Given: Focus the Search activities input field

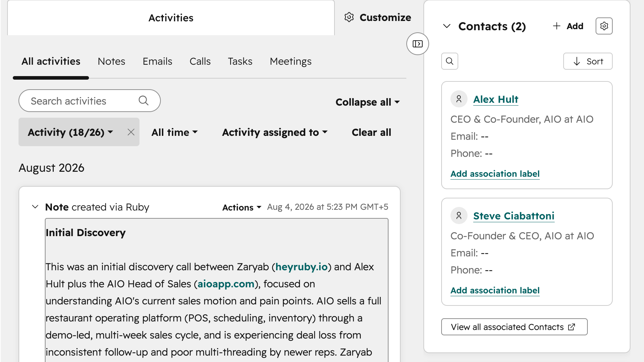Looking at the screenshot, I should pyautogui.click(x=89, y=101).
